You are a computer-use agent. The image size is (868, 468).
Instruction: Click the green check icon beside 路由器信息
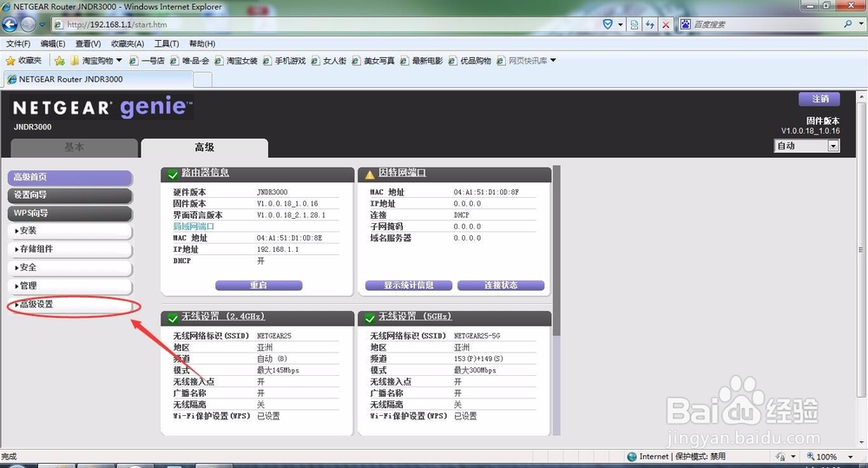coord(172,175)
